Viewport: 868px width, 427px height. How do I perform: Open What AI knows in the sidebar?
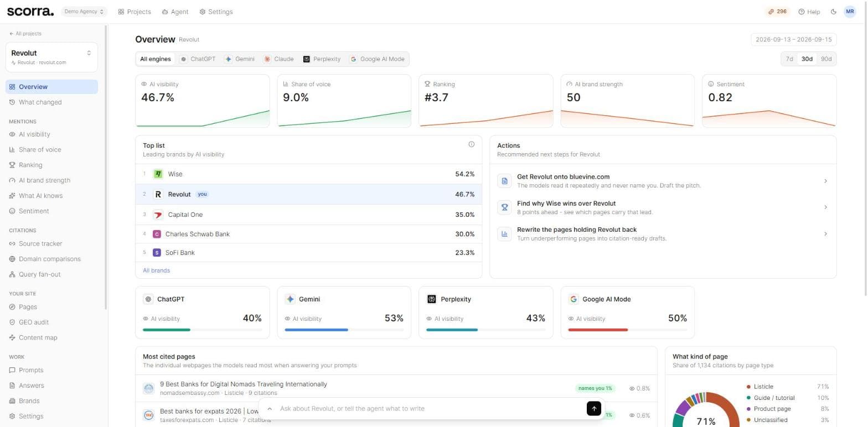[51, 196]
